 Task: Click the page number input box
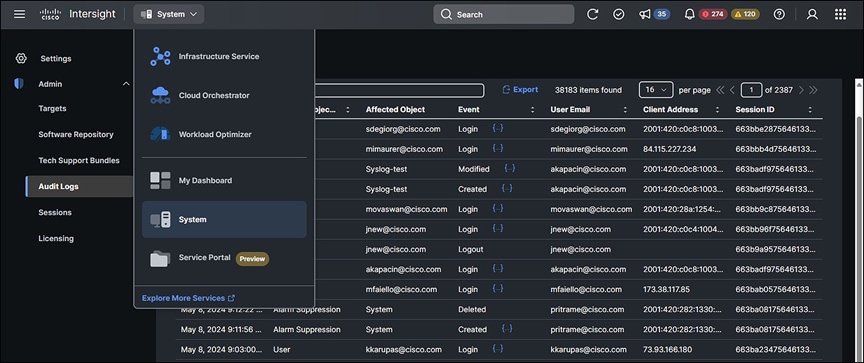[x=752, y=90]
